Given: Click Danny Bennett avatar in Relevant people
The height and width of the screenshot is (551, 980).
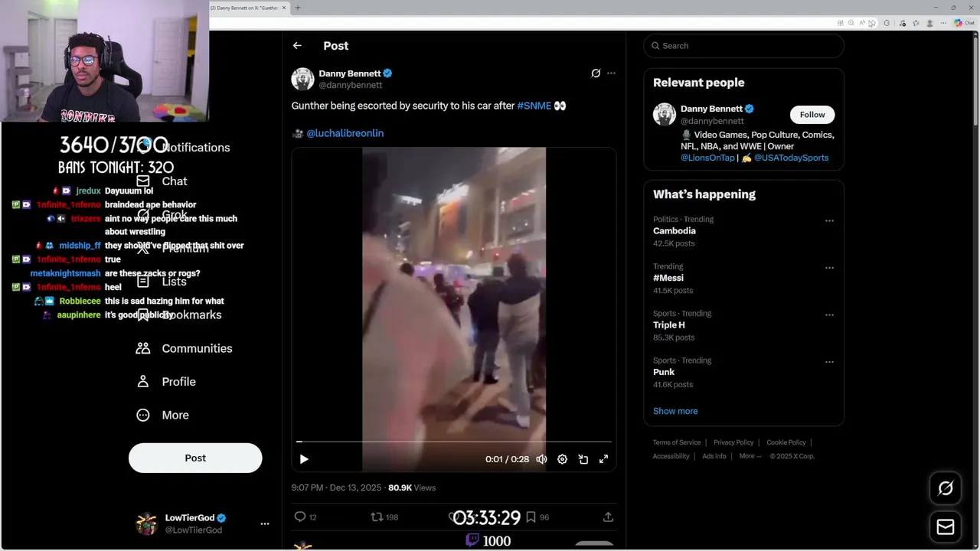Looking at the screenshot, I should 665,115.
